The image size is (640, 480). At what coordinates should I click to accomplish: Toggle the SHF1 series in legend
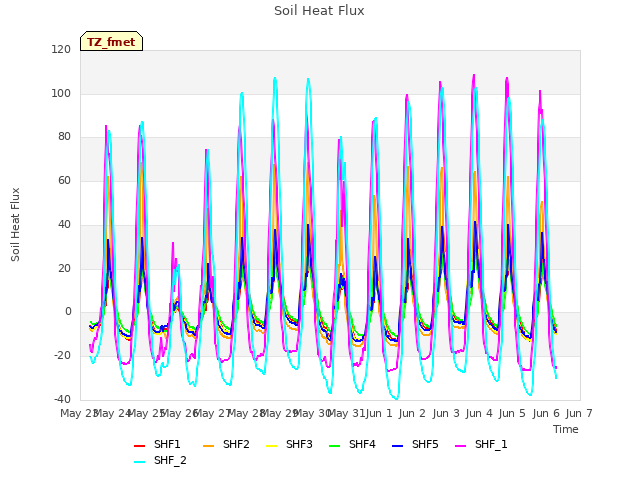[x=157, y=444]
